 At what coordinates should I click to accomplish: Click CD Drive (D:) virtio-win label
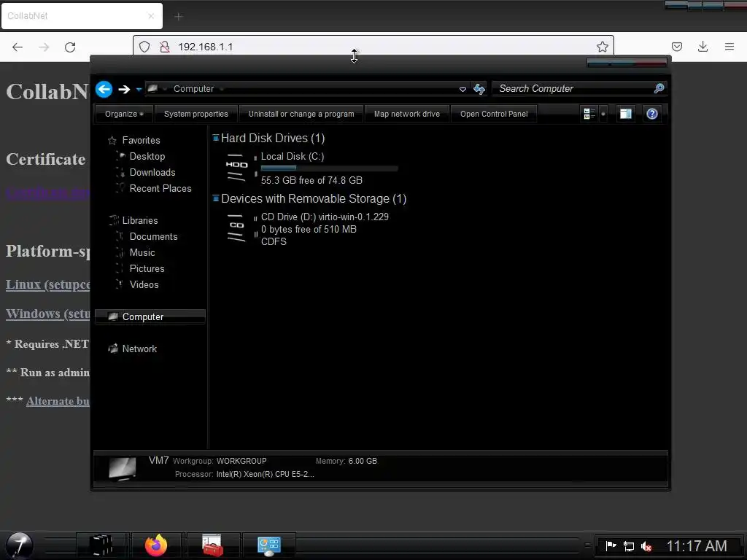pos(325,217)
